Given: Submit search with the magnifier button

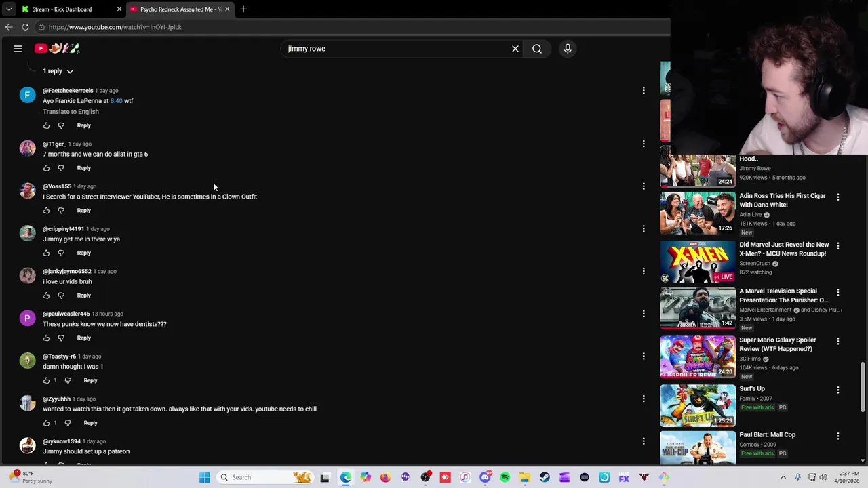Looking at the screenshot, I should [537, 49].
